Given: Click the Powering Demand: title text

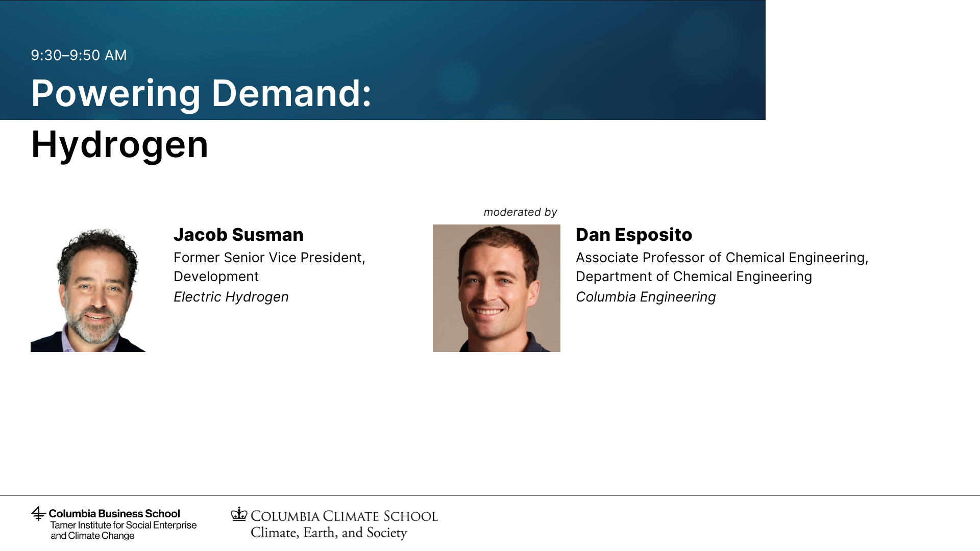Looking at the screenshot, I should coord(202,93).
